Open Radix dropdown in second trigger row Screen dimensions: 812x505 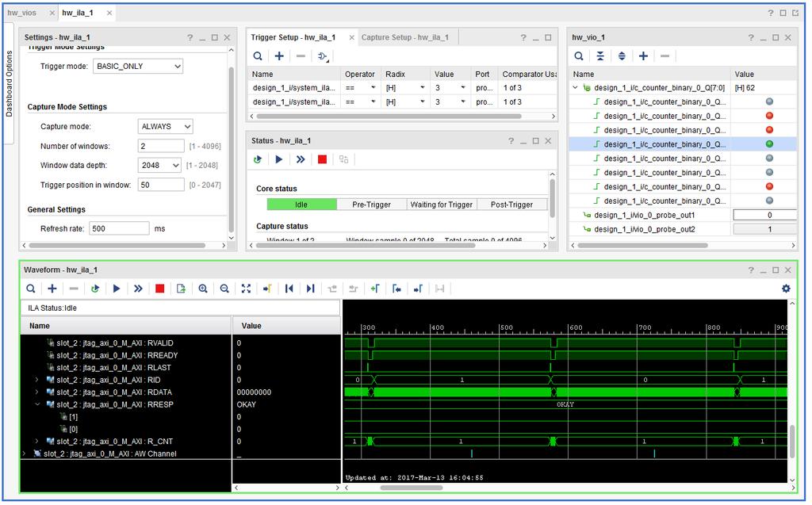point(423,102)
